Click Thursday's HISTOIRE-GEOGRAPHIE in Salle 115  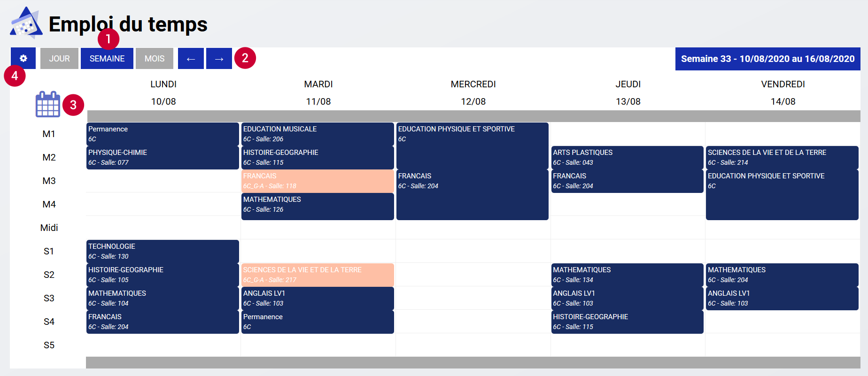(x=627, y=322)
